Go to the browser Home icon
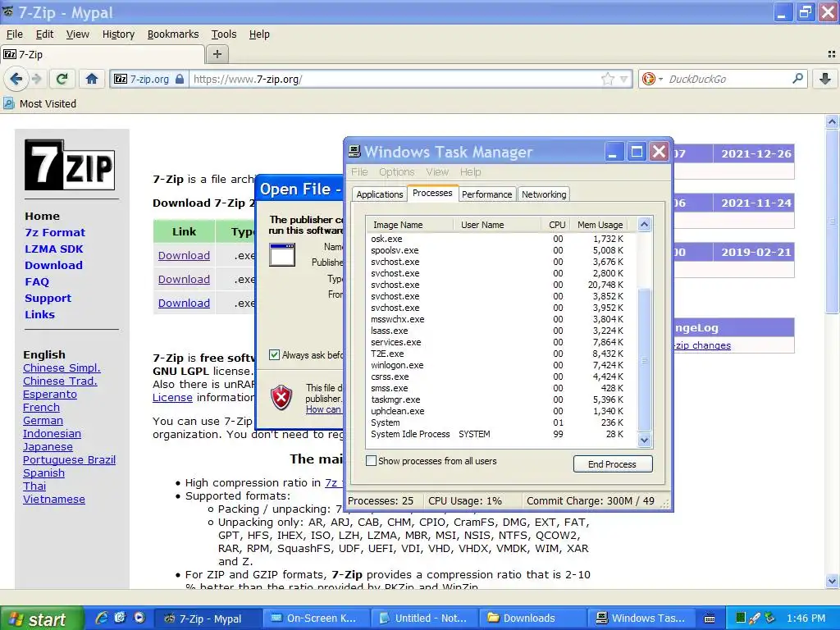This screenshot has width=840, height=630. click(x=92, y=80)
